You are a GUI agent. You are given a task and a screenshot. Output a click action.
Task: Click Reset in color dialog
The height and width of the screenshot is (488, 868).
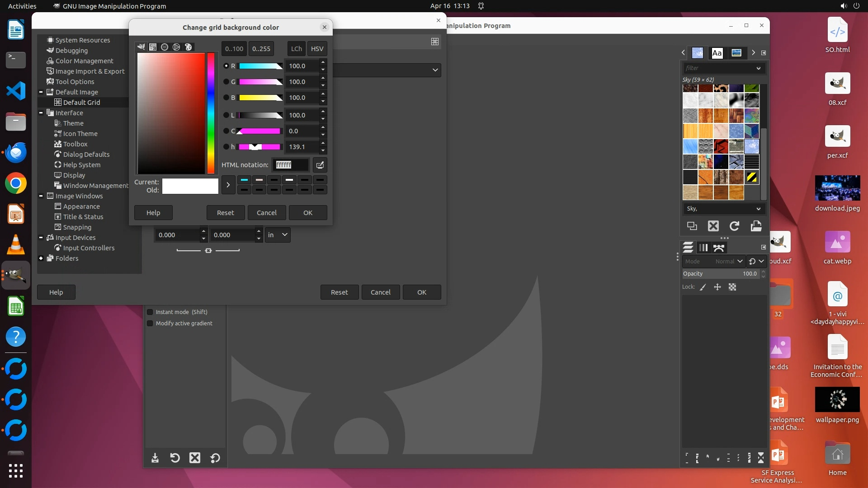225,213
